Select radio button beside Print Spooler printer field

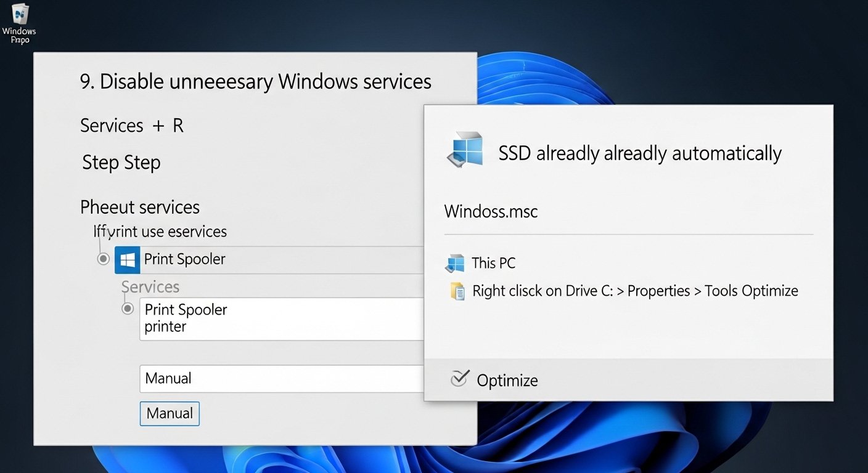pyautogui.click(x=128, y=308)
